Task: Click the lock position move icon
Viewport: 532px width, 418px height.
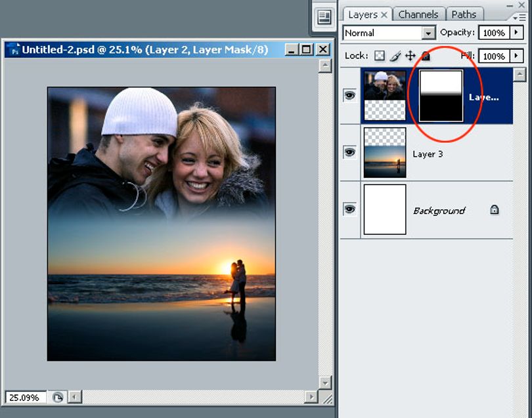Action: click(x=410, y=56)
